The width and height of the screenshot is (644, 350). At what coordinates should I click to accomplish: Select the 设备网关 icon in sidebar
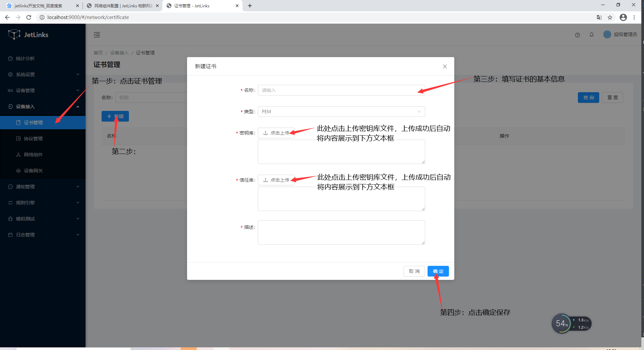[18, 170]
